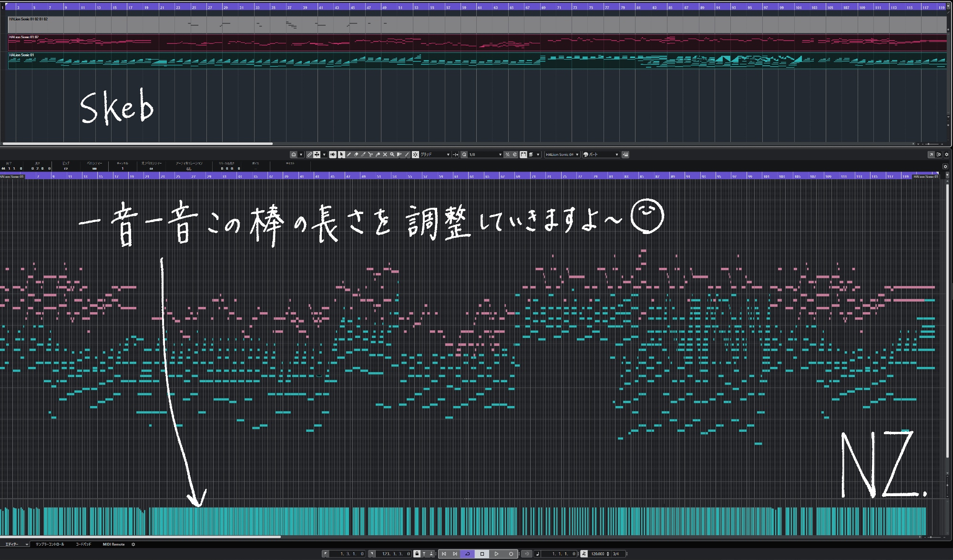Toggle Acoustic Feedback speaker button

[333, 154]
